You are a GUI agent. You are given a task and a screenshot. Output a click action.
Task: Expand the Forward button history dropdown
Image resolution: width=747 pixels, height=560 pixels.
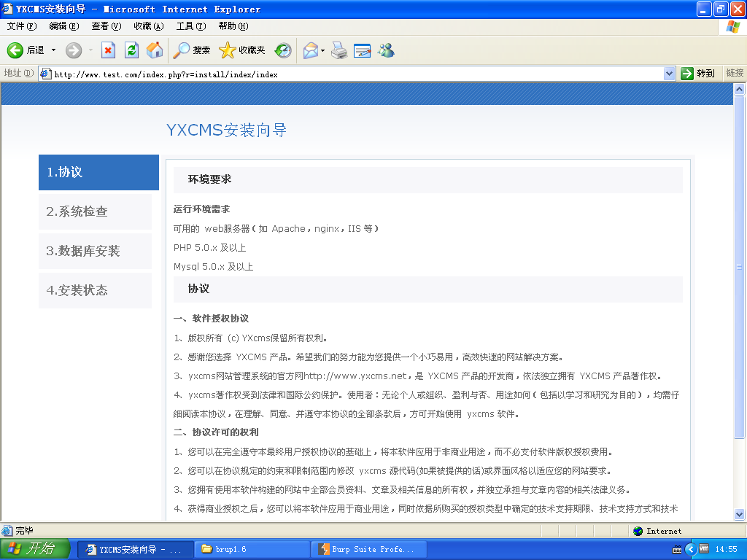pos(90,50)
